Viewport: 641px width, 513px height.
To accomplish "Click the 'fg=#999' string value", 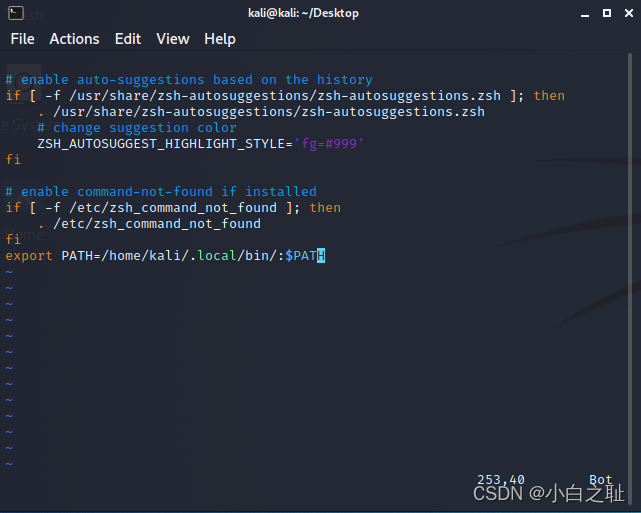I will pos(329,144).
